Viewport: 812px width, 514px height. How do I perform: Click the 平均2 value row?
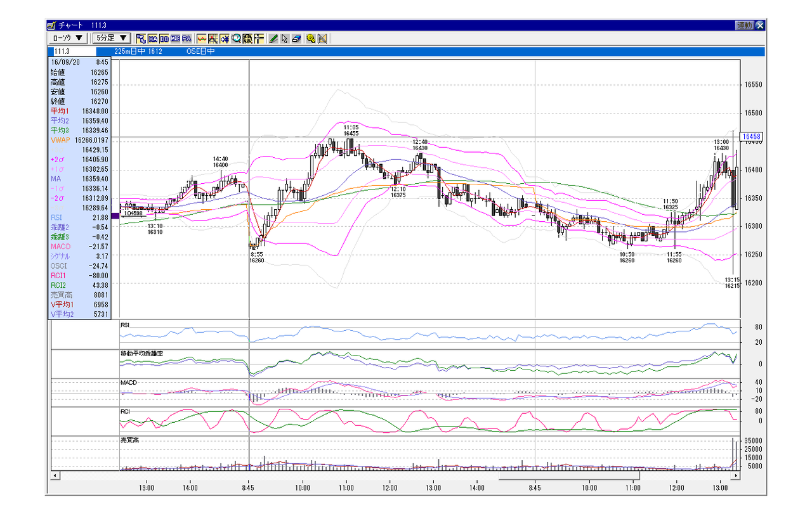pos(79,120)
